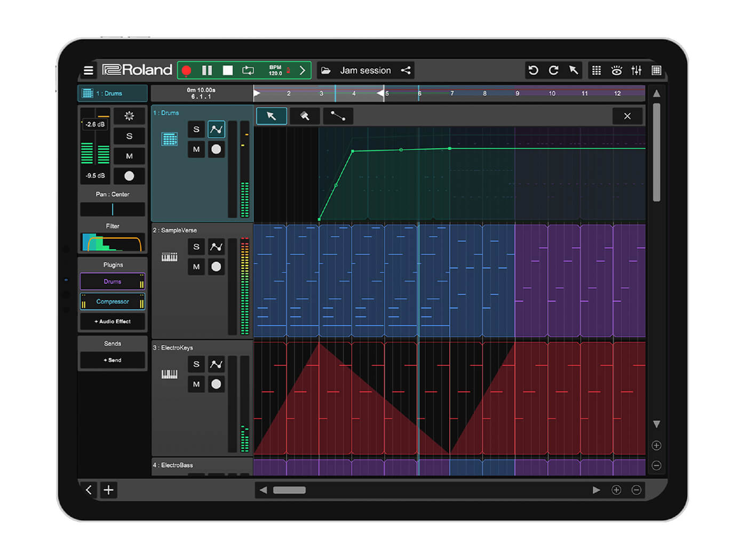Select the line draw tool in automation toolbar
Image resolution: width=747 pixels, height=560 pixels.
click(x=338, y=116)
